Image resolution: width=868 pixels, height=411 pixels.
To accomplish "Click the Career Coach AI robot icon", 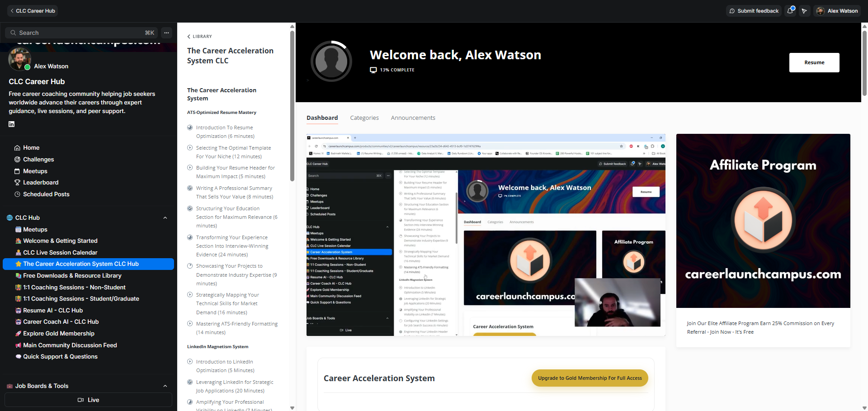I will click(x=19, y=322).
